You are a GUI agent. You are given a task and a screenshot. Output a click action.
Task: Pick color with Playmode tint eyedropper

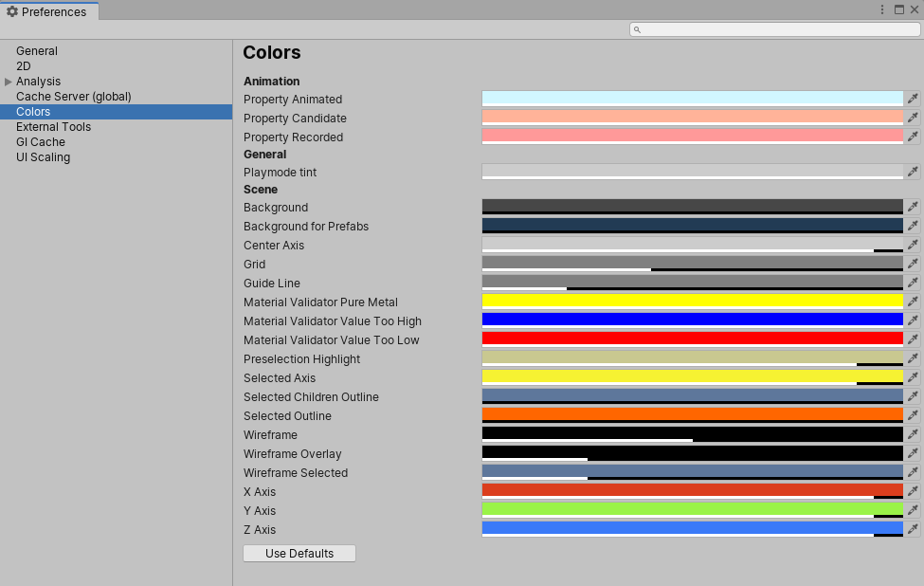click(913, 172)
